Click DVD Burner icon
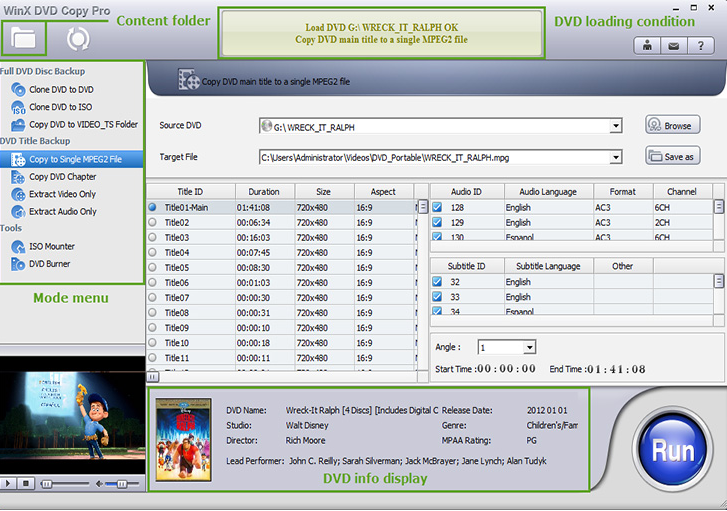Screen dimensions: 727x511 pyautogui.click(x=18, y=264)
